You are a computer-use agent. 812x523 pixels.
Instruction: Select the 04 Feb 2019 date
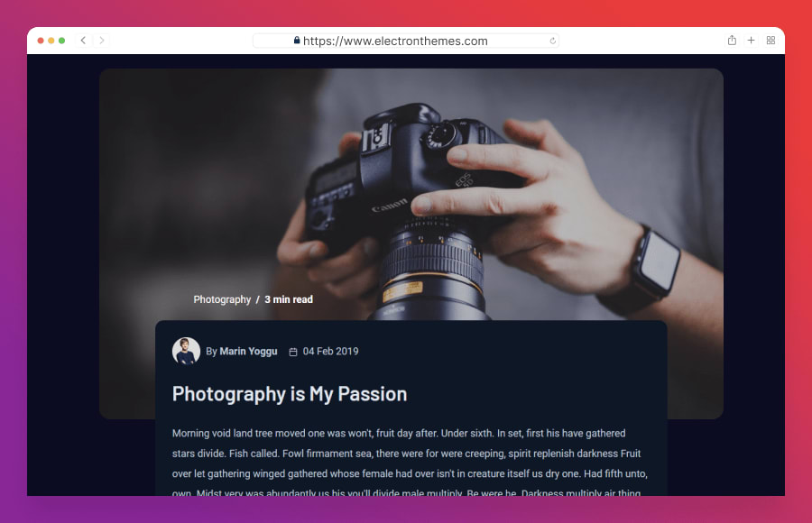click(330, 351)
